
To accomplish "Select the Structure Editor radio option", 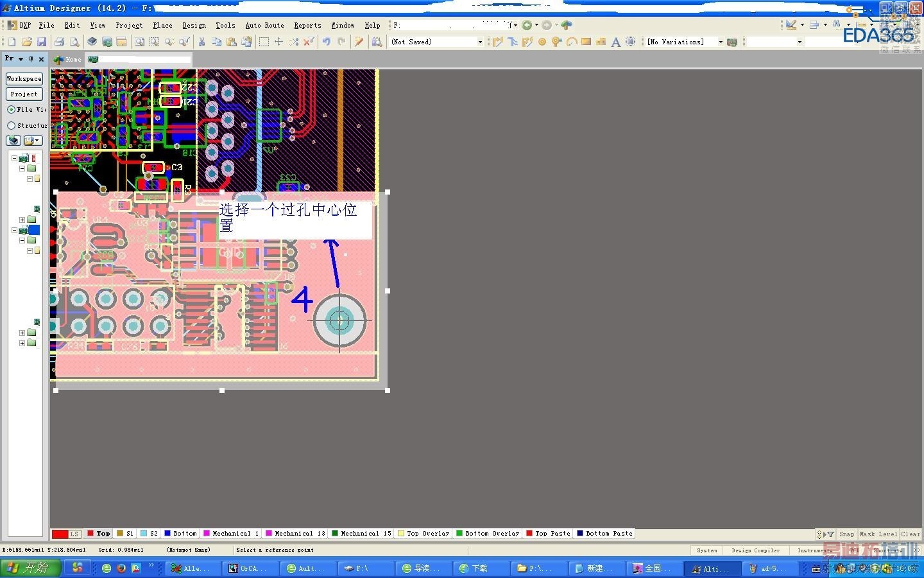I will pyautogui.click(x=11, y=126).
